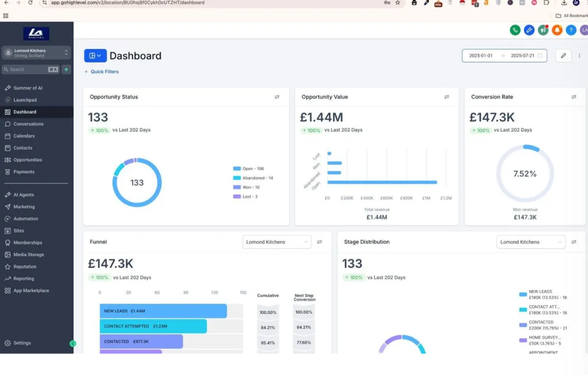This screenshot has width=588, height=375.
Task: Click the pencil edit dashboard icon
Action: (x=563, y=56)
